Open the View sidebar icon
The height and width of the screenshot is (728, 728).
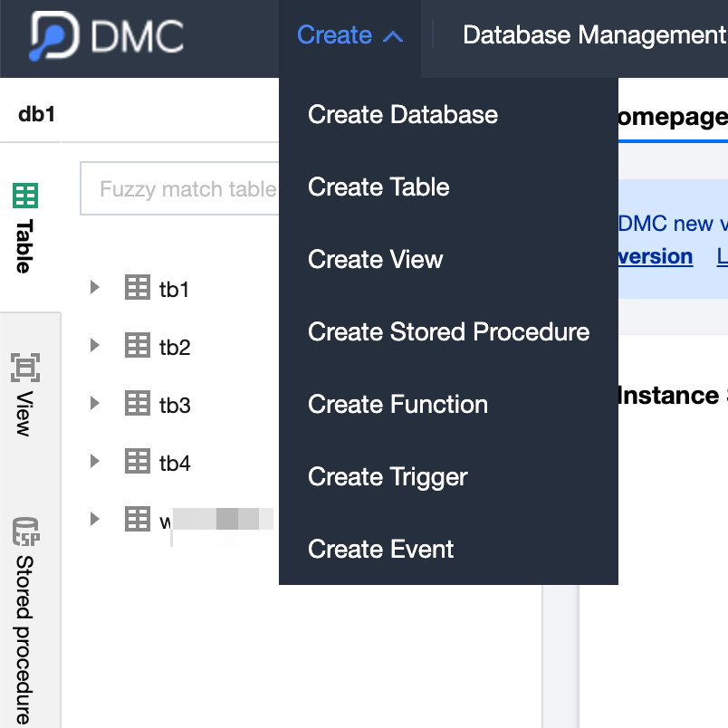click(24, 368)
